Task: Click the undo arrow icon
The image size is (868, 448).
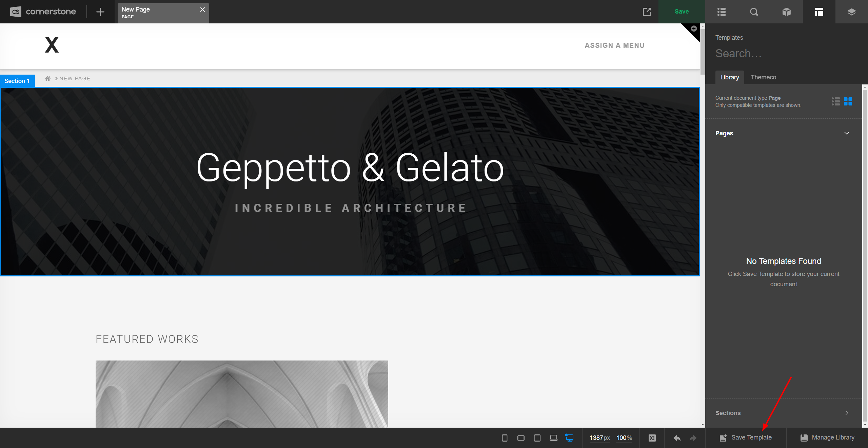Action: pos(677,437)
